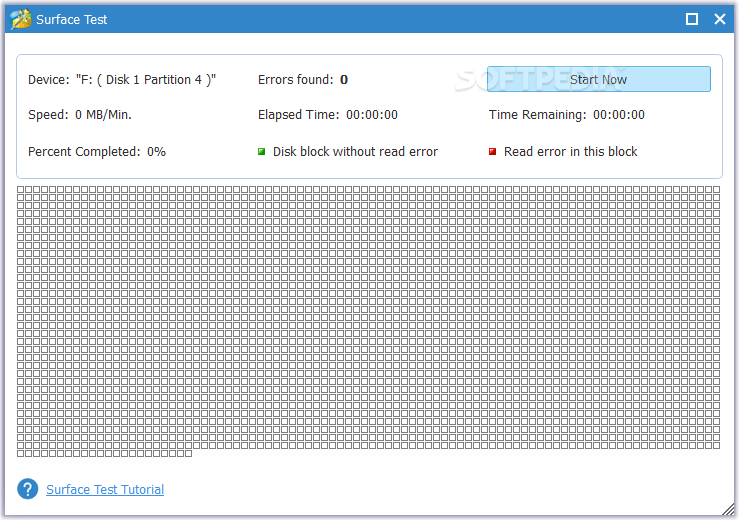Start the surface test with Start Now

point(599,79)
